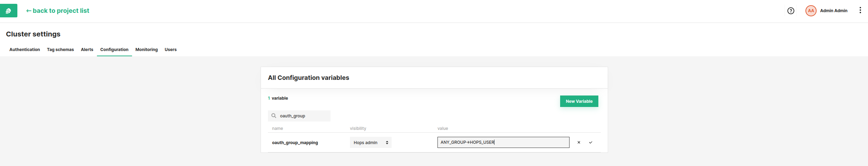Confirm the value with the checkmark icon
The width and height of the screenshot is (868, 166).
[590, 142]
